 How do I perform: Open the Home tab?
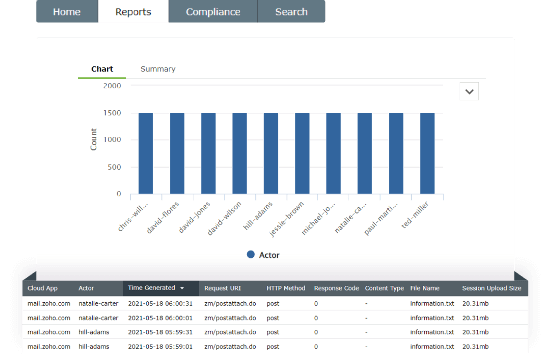[67, 12]
